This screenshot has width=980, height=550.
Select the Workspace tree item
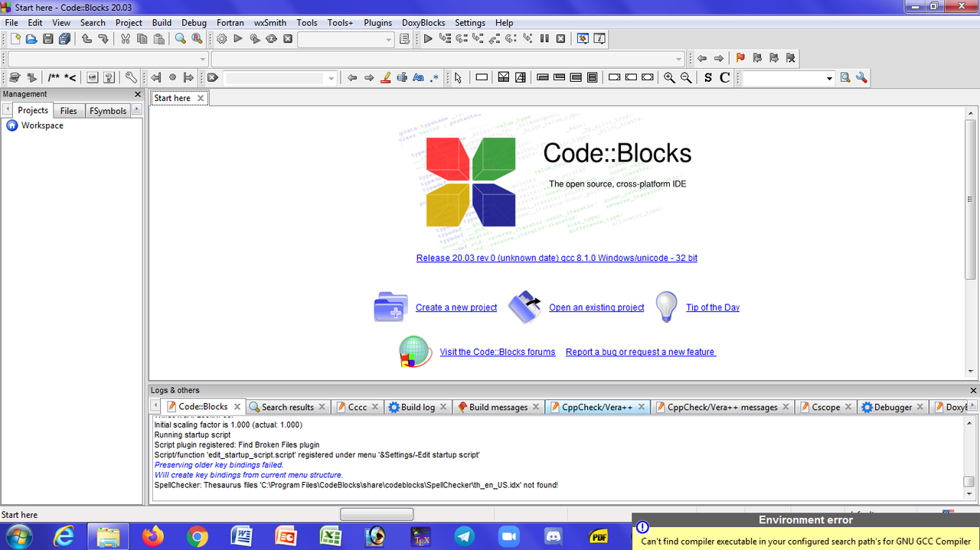coord(42,125)
